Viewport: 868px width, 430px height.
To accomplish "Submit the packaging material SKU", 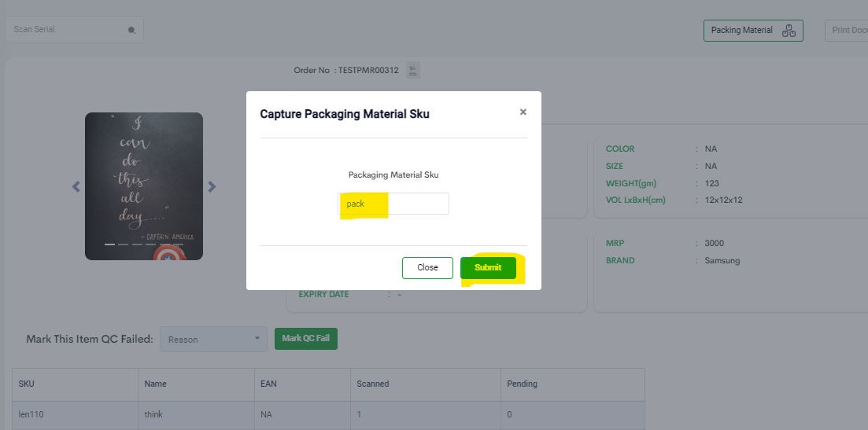I will pos(488,267).
